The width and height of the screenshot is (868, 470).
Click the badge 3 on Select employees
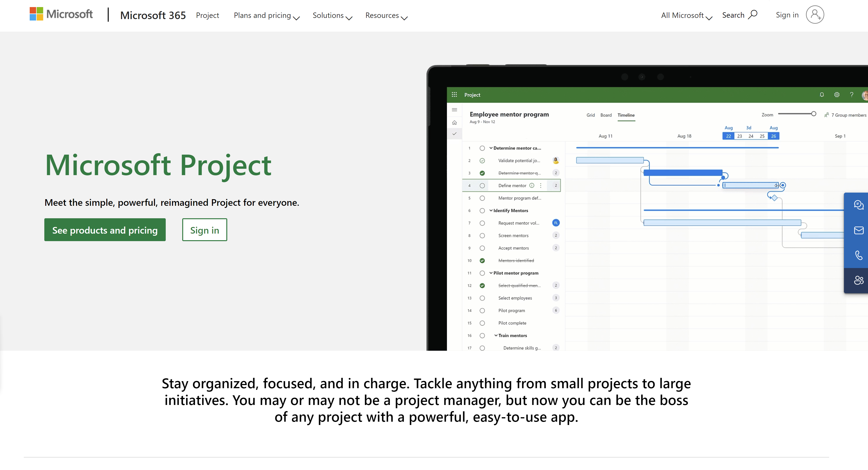[556, 298]
